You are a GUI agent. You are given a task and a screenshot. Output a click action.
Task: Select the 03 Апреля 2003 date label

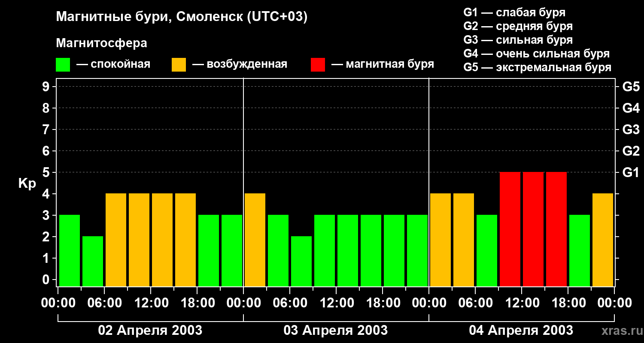point(336,331)
